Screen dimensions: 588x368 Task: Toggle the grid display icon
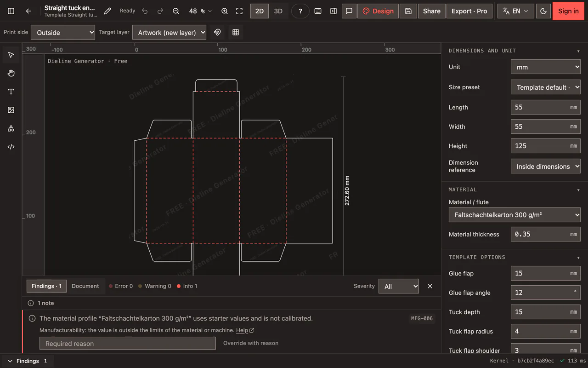pos(236,32)
